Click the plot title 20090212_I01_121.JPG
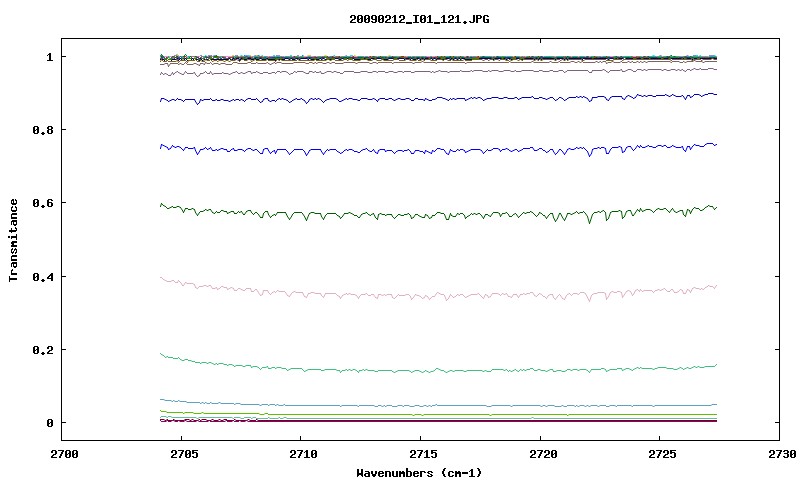 (419, 19)
